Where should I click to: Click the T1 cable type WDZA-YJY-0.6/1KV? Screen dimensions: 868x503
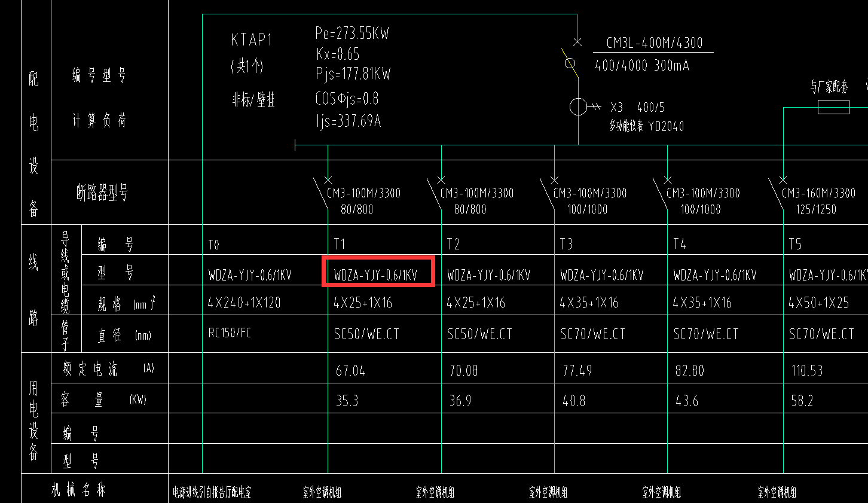click(375, 275)
